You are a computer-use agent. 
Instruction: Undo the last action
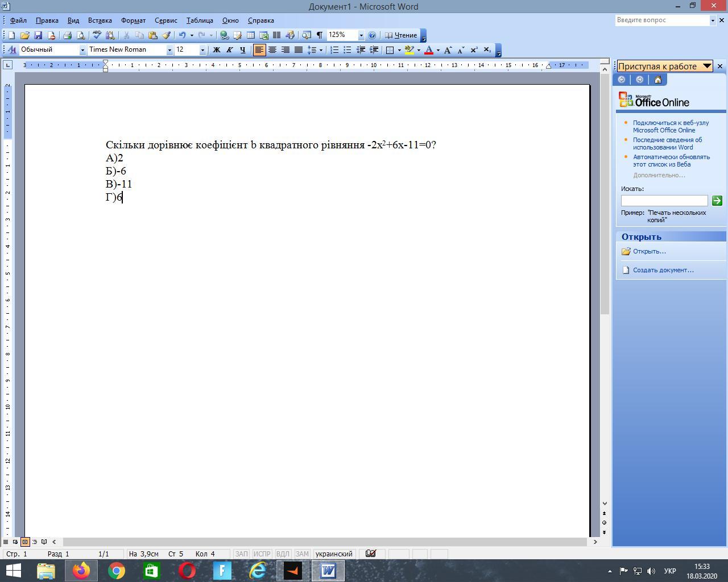[x=182, y=35]
